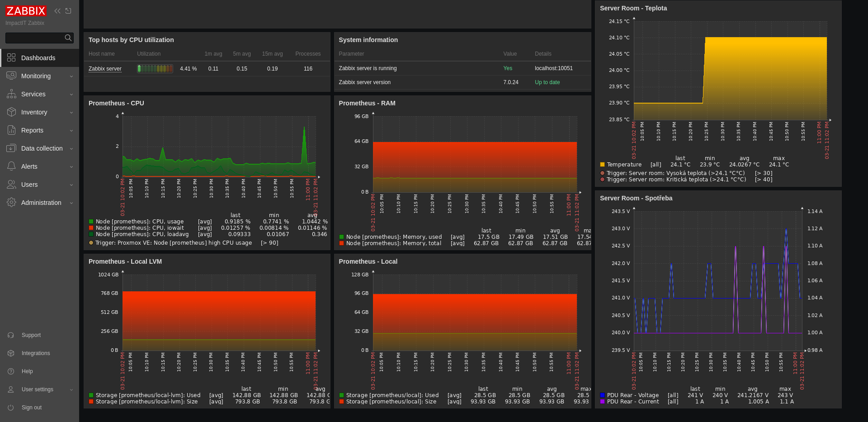Open the Reports menu
868x422 pixels.
pyautogui.click(x=32, y=130)
